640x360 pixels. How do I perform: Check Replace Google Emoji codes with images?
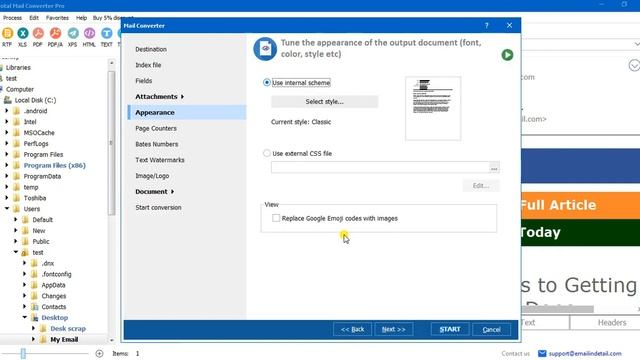(276, 218)
